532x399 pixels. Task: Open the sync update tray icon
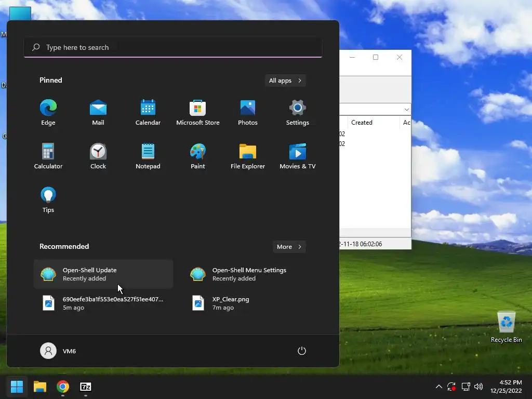point(451,387)
